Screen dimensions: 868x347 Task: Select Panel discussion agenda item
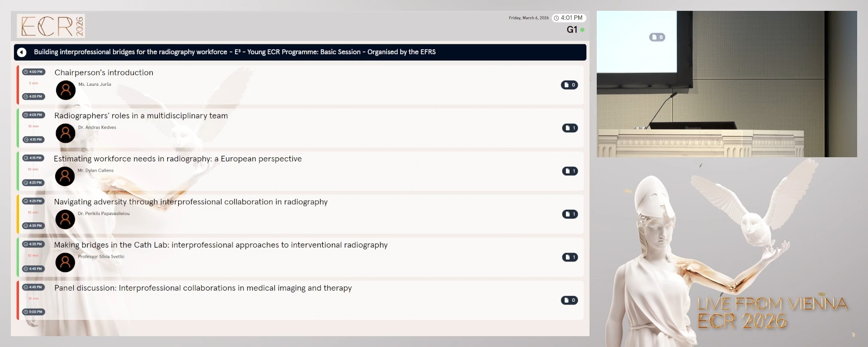point(203,288)
